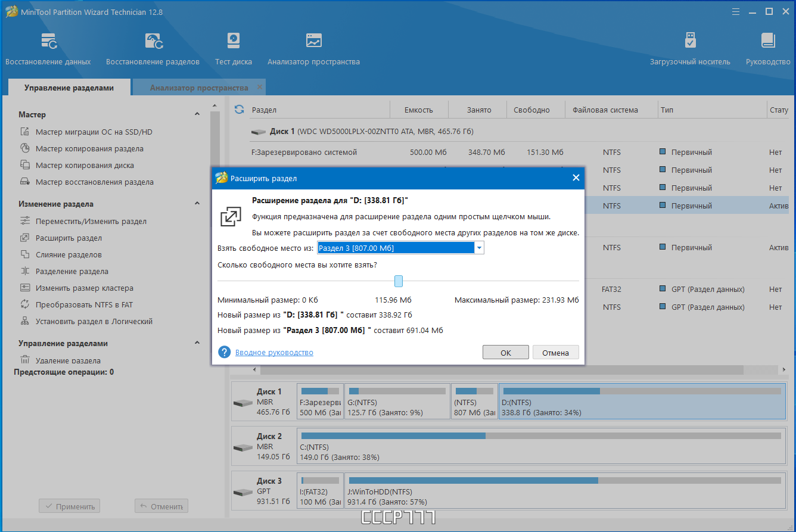Open the Вводное руководство link

tap(274, 352)
